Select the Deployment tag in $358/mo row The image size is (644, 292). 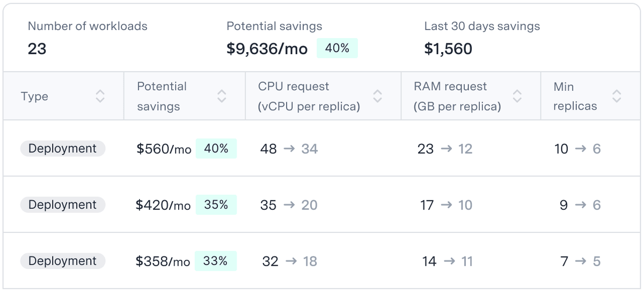[63, 261]
